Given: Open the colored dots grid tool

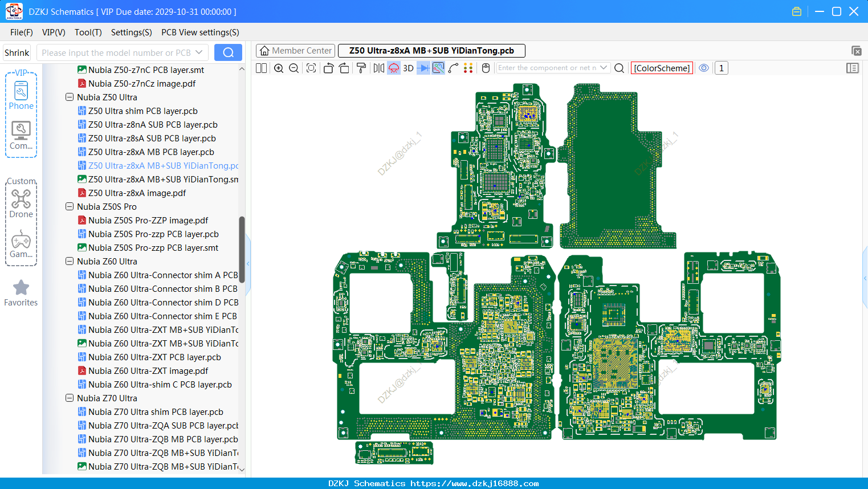Looking at the screenshot, I should point(468,68).
